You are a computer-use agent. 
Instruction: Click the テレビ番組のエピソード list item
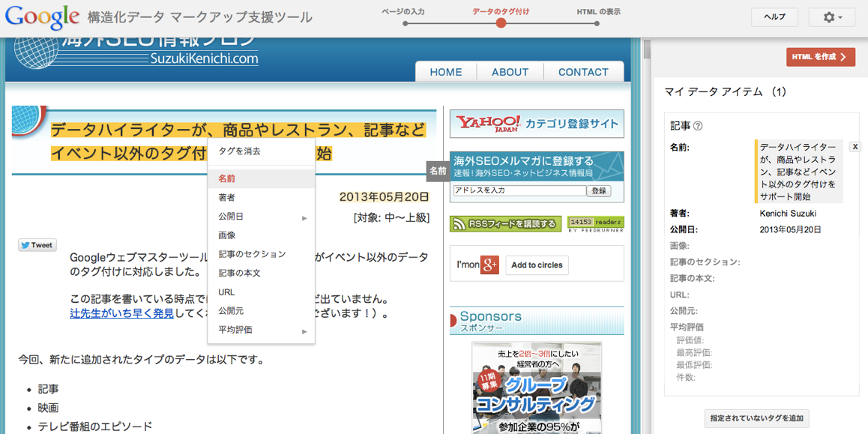[94, 427]
